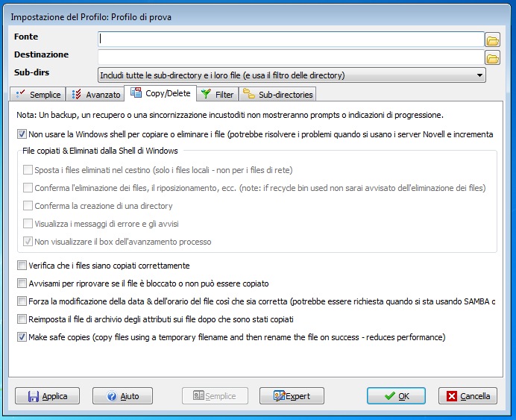Check Reimposta il file di archivio attributi
This screenshot has width=516, height=420.
tap(22, 319)
